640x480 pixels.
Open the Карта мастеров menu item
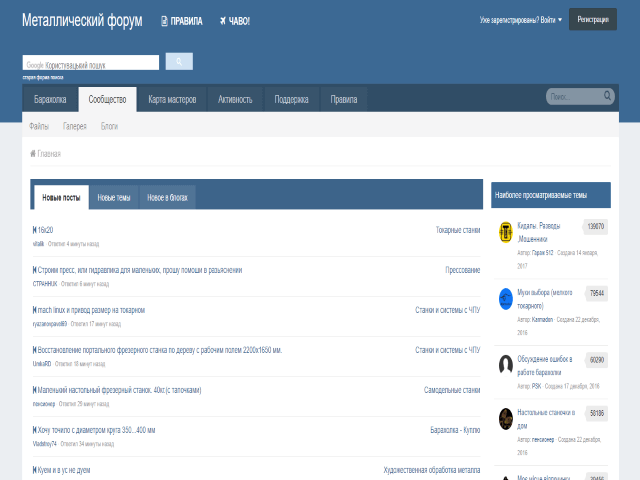pyautogui.click(x=172, y=99)
